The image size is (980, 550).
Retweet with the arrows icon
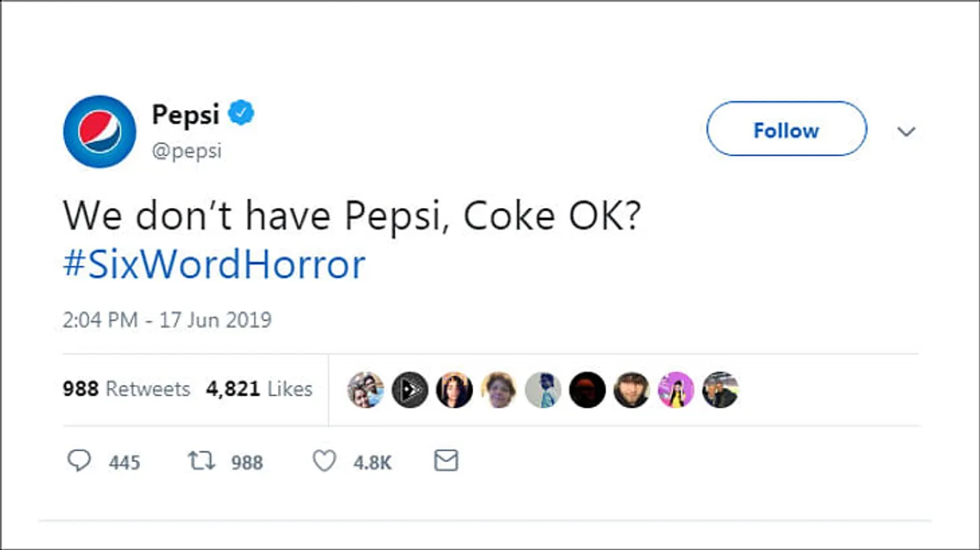[x=202, y=461]
